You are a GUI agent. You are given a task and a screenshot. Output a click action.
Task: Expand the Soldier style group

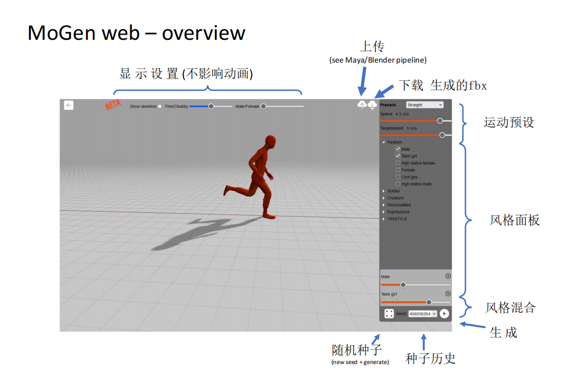point(384,191)
